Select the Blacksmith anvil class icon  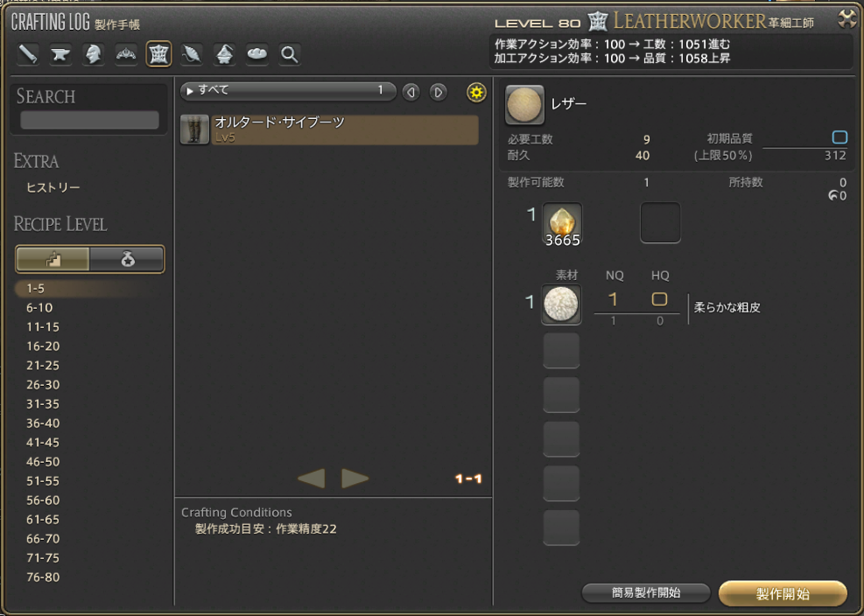(60, 54)
